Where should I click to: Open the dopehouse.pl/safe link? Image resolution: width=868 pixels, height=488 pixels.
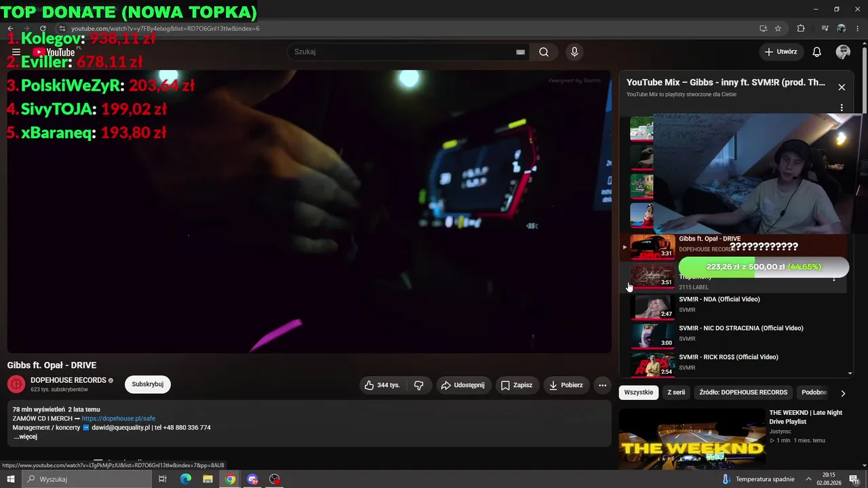point(119,419)
